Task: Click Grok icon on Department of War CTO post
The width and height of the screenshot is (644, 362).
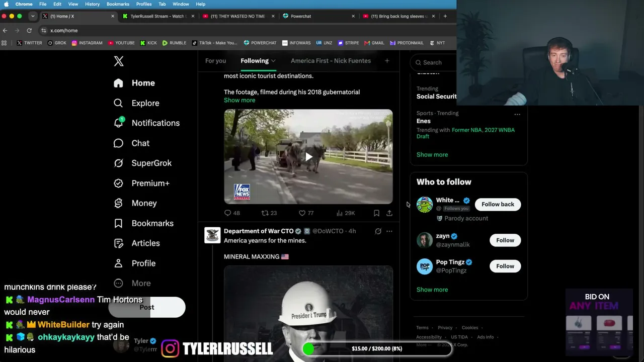Action: (x=378, y=231)
